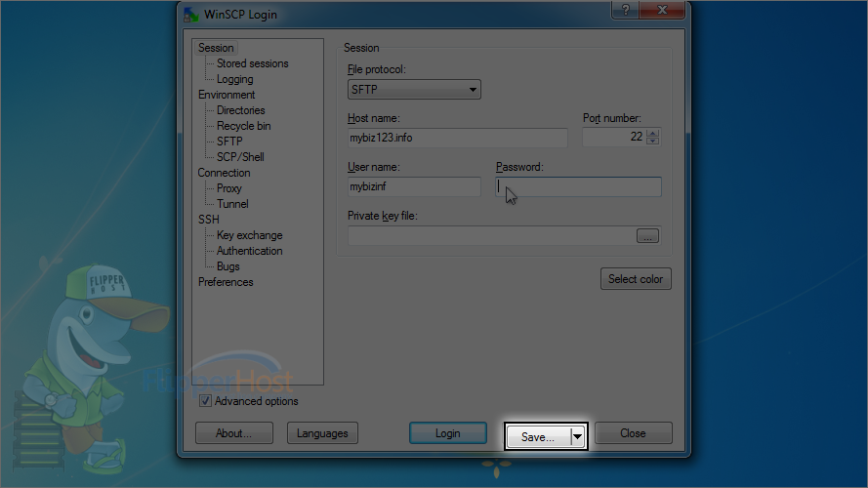Click the User name field
This screenshot has width=868, height=488.
pos(414,186)
